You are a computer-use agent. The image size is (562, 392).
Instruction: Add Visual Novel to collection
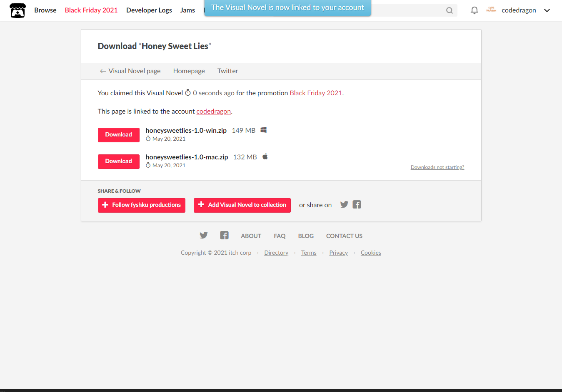point(242,205)
